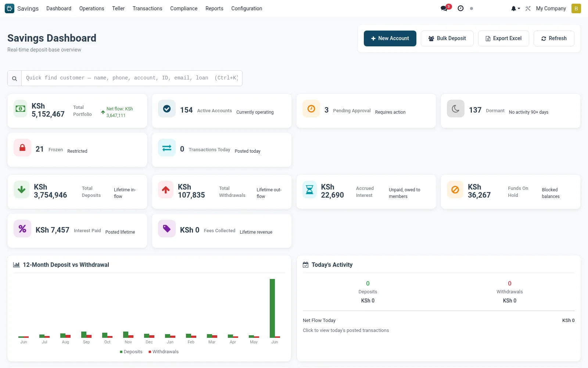The image size is (588, 368).
Task: Start a Bulk Deposit
Action: [447, 38]
